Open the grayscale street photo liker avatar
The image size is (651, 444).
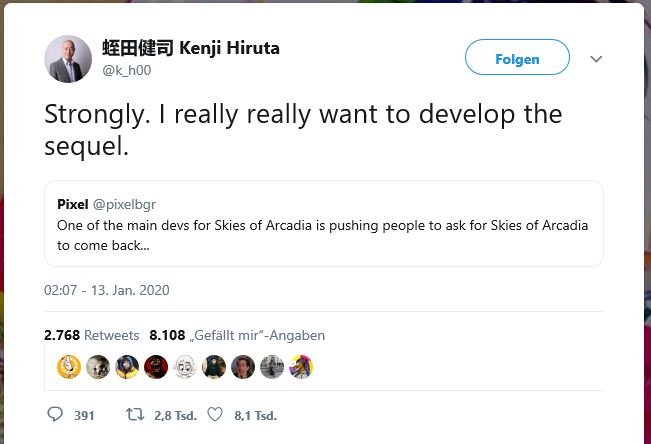(x=271, y=367)
